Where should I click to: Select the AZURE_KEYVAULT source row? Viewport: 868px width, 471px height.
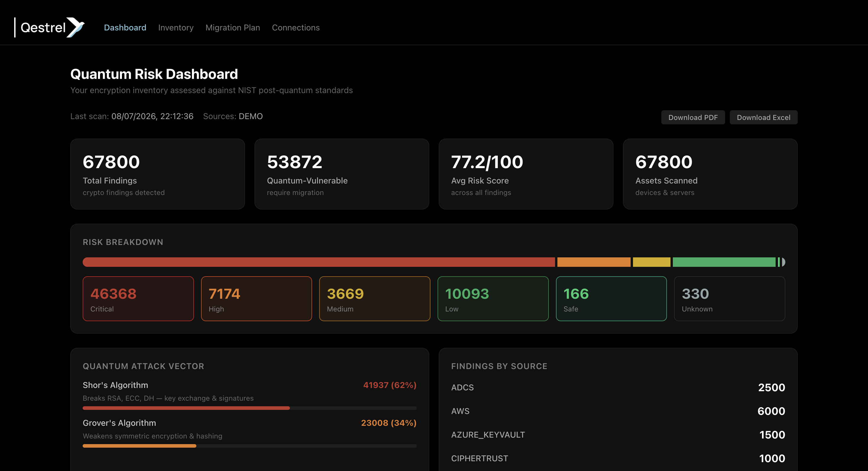tap(618, 435)
